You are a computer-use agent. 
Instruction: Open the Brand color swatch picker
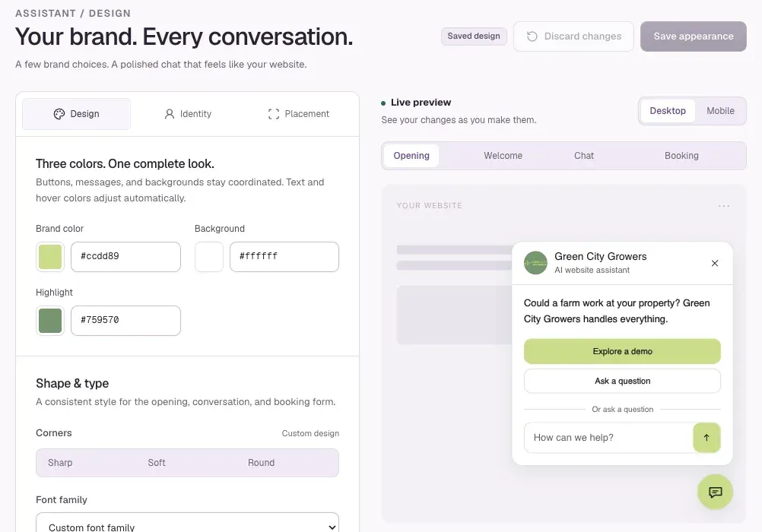click(x=50, y=257)
